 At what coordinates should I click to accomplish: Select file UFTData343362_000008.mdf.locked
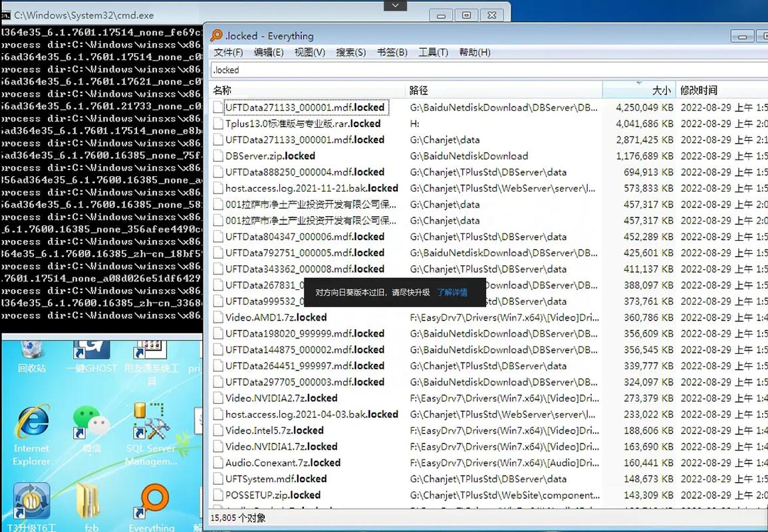click(x=305, y=269)
